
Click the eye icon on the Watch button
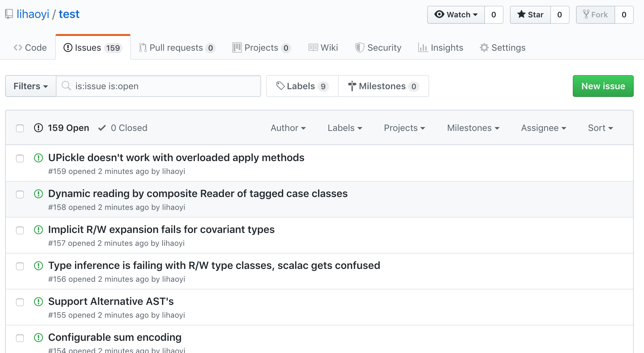tap(439, 14)
